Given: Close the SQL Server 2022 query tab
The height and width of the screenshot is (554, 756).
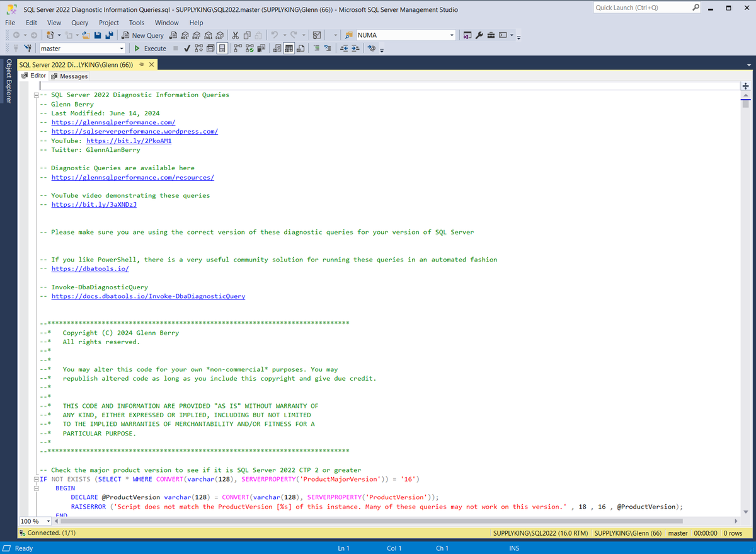Looking at the screenshot, I should (x=151, y=65).
